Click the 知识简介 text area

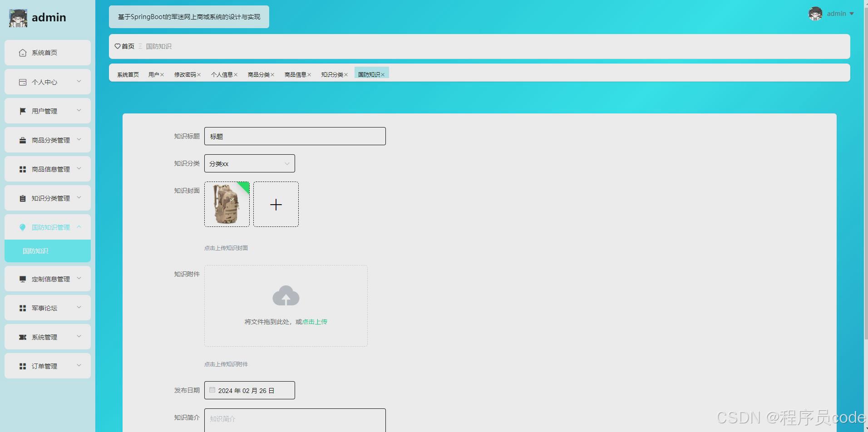pyautogui.click(x=295, y=420)
